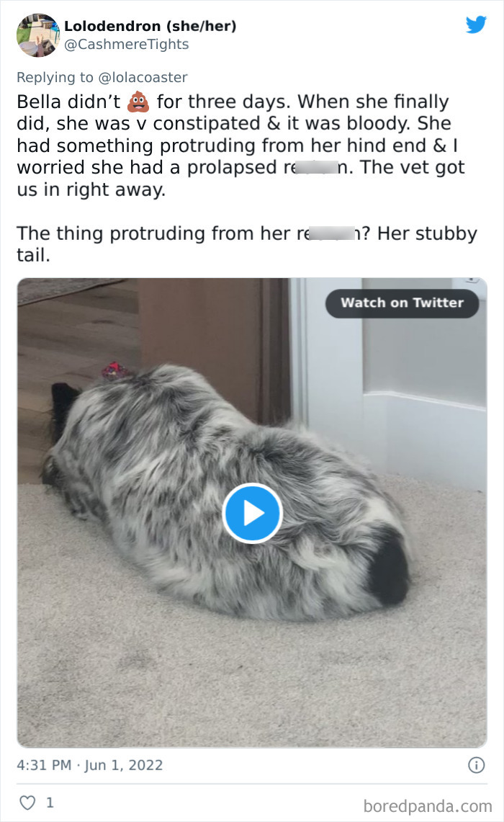
Task: Play the dog video
Action: [x=253, y=513]
